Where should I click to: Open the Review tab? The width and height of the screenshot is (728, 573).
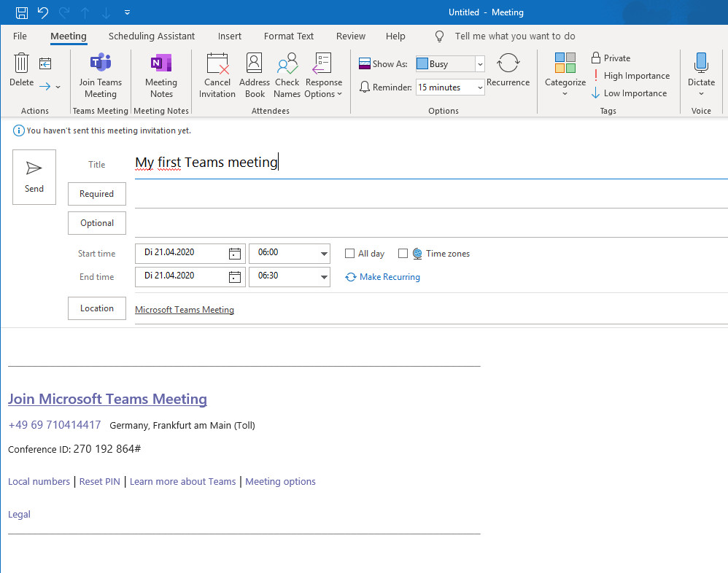[351, 36]
